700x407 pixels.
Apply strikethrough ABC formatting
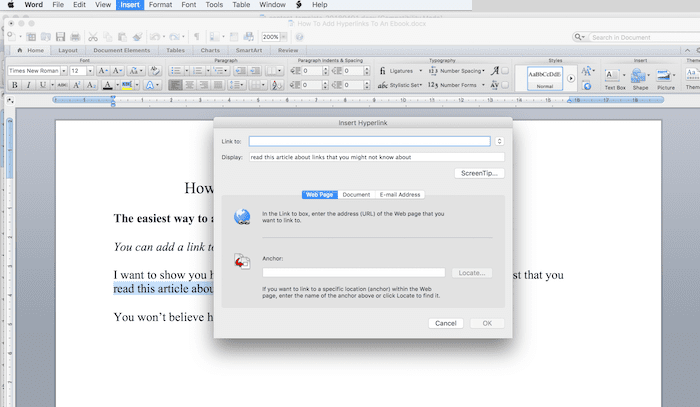62,85
